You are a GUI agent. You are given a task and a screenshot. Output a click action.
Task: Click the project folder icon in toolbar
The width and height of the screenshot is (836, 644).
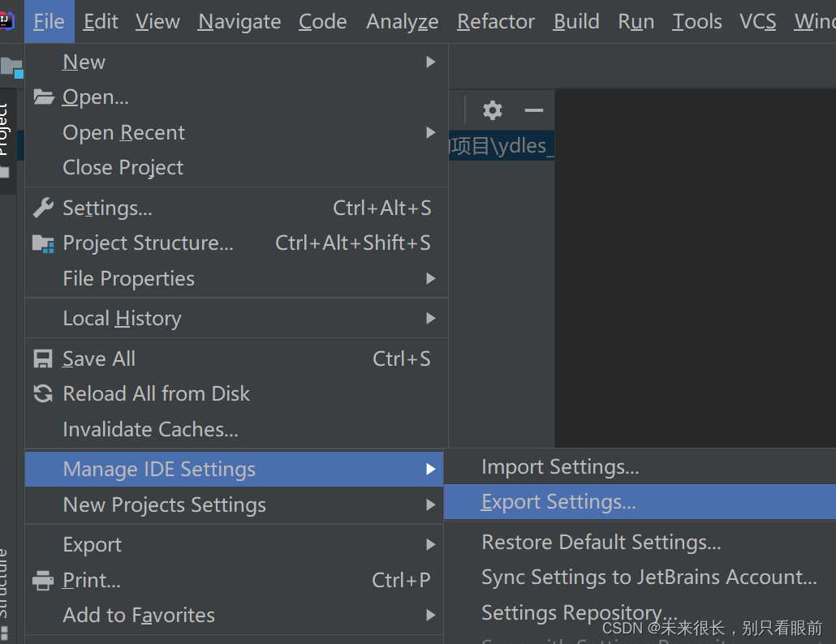[x=11, y=67]
